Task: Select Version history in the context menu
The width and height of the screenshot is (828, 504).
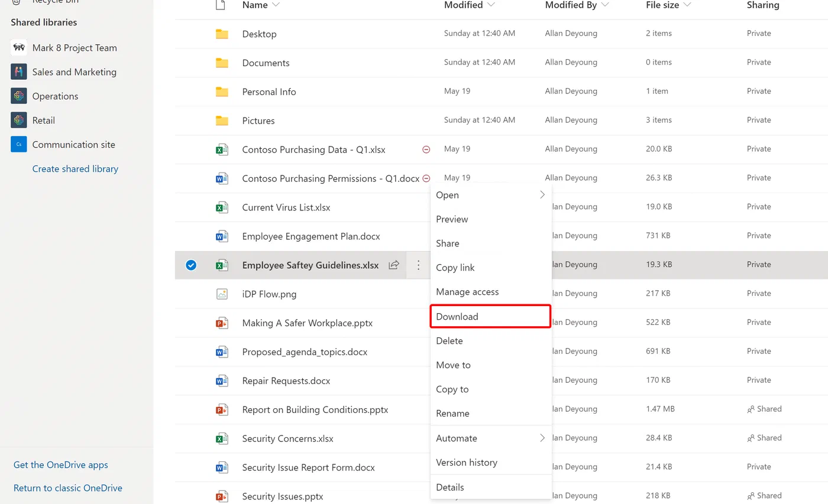Action: pyautogui.click(x=491, y=463)
